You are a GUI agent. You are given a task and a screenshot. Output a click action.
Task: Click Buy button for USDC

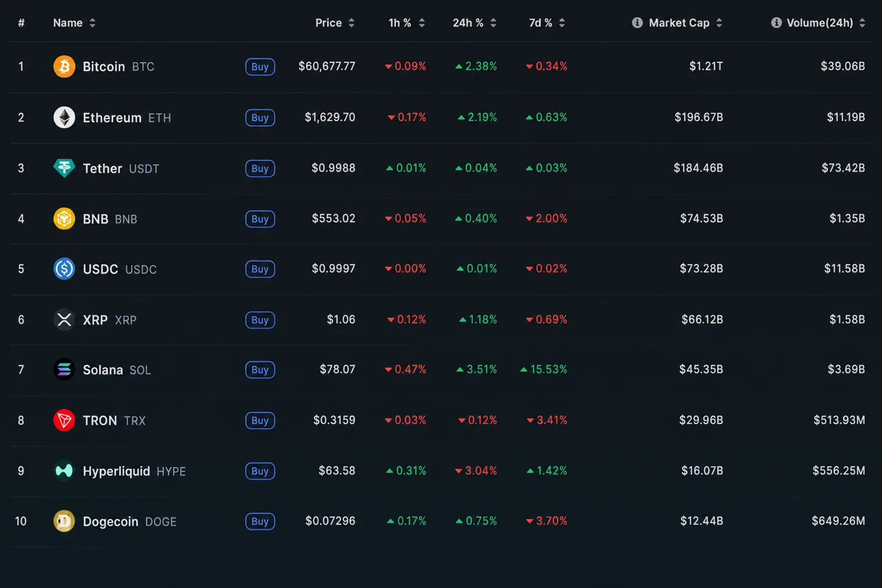[x=260, y=269]
